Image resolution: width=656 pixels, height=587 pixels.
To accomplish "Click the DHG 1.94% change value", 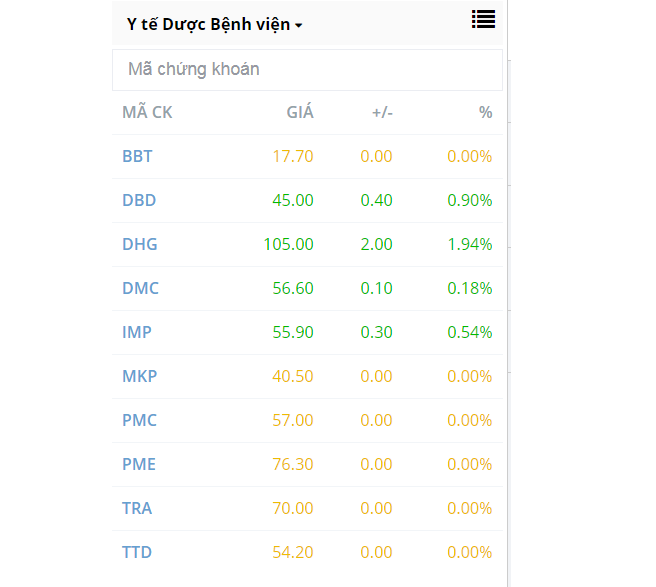I will click(x=470, y=244).
